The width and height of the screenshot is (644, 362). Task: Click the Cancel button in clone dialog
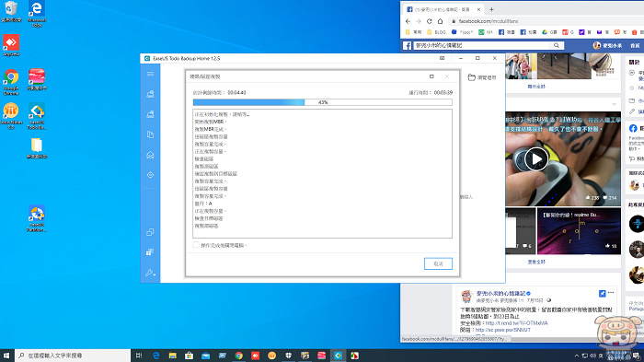click(438, 263)
